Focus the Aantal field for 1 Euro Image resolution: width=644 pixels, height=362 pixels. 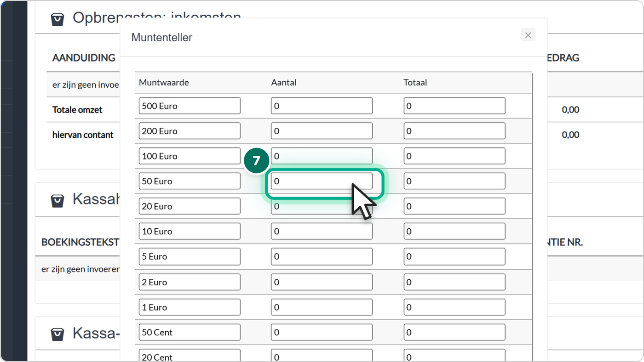coord(322,307)
